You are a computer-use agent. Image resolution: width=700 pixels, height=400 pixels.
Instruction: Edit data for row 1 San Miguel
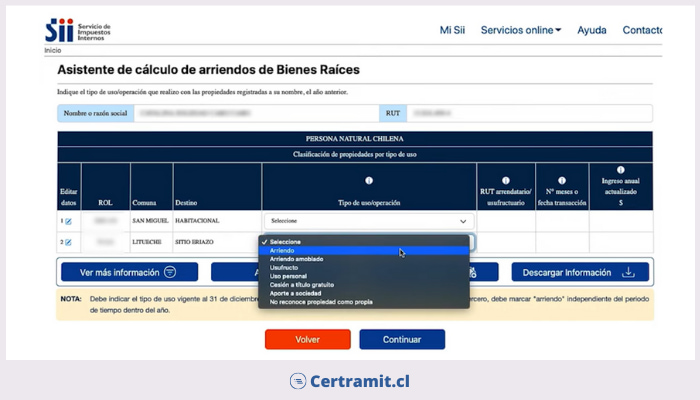pyautogui.click(x=68, y=221)
